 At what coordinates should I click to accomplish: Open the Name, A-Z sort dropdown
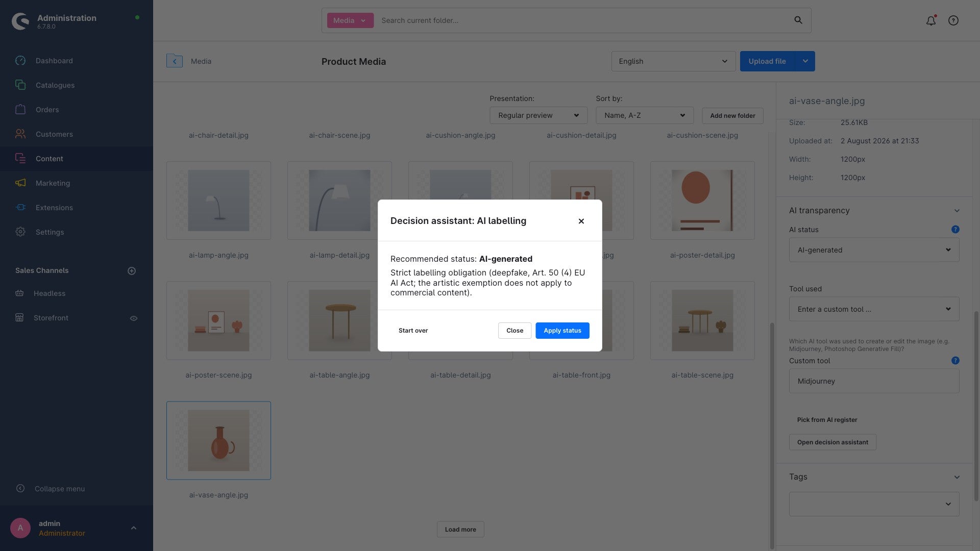click(x=645, y=115)
